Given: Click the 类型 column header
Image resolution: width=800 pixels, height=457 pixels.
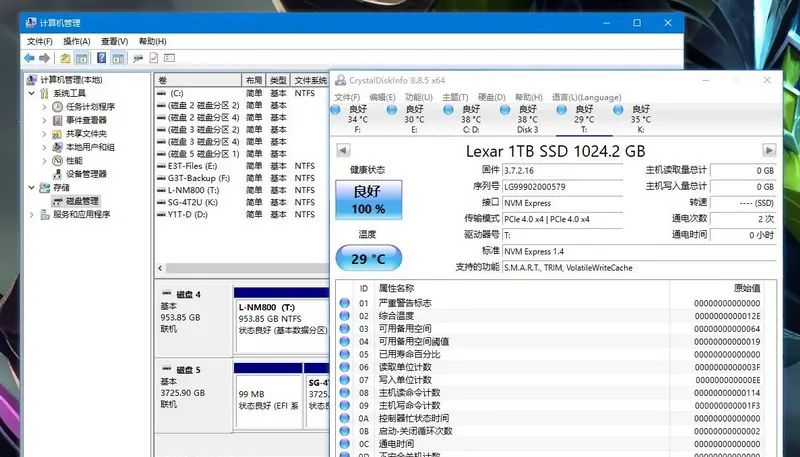Looking at the screenshot, I should pos(278,80).
